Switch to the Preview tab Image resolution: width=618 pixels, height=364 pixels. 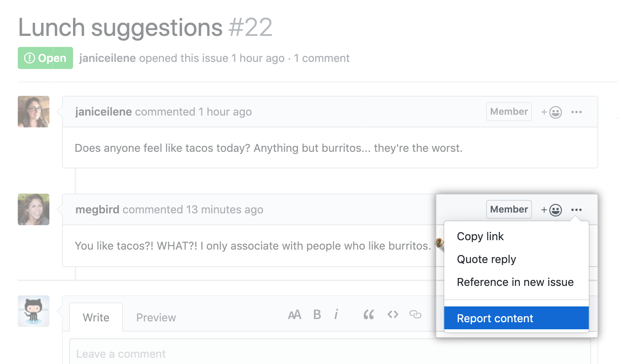tap(156, 317)
